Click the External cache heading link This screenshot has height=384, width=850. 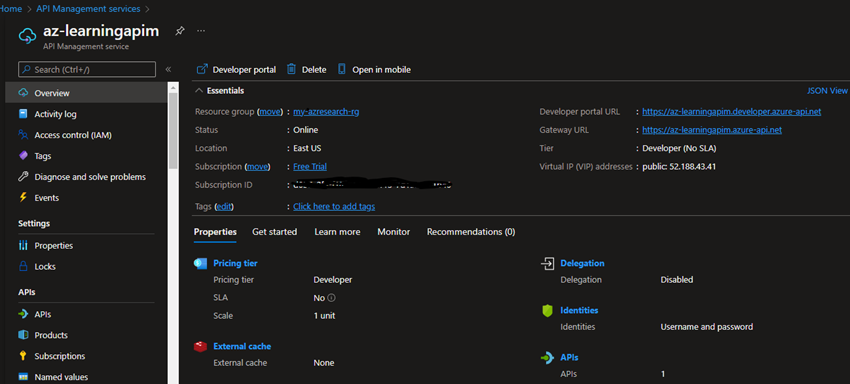click(242, 346)
